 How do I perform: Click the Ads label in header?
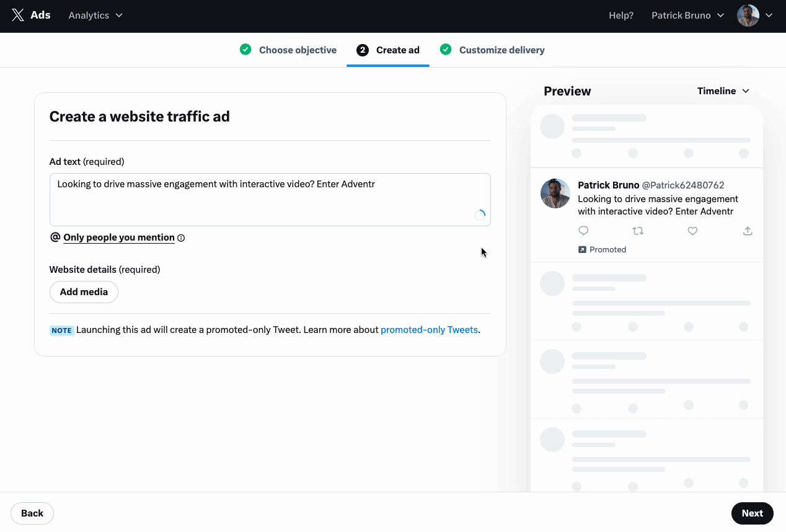40,15
